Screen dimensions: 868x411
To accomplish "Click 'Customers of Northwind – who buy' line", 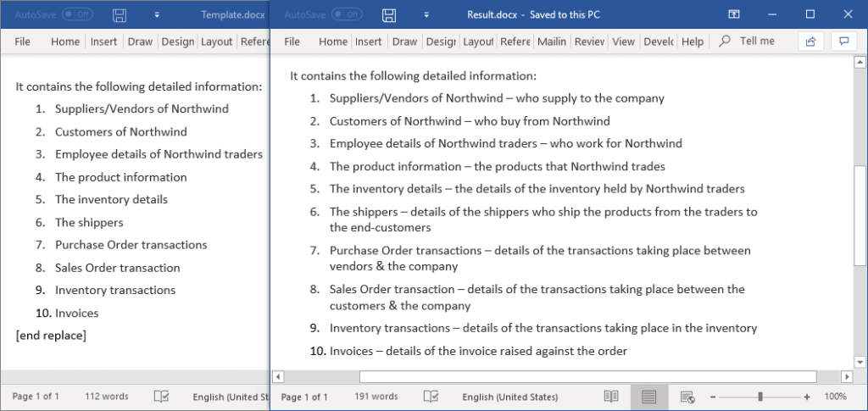I will [x=470, y=121].
